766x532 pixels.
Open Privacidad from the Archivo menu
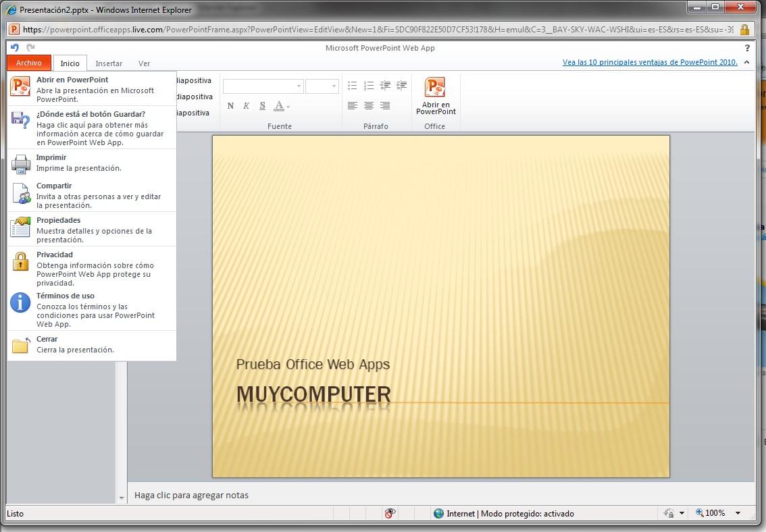[x=92, y=269]
